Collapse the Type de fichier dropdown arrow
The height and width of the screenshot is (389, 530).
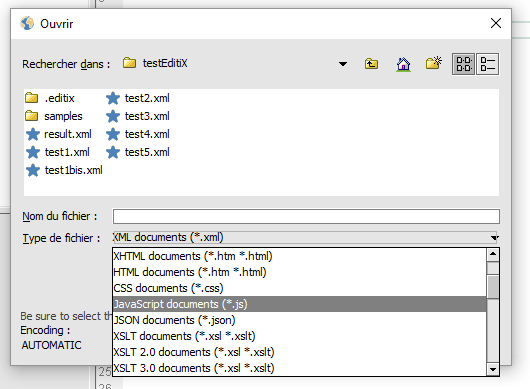coord(494,238)
